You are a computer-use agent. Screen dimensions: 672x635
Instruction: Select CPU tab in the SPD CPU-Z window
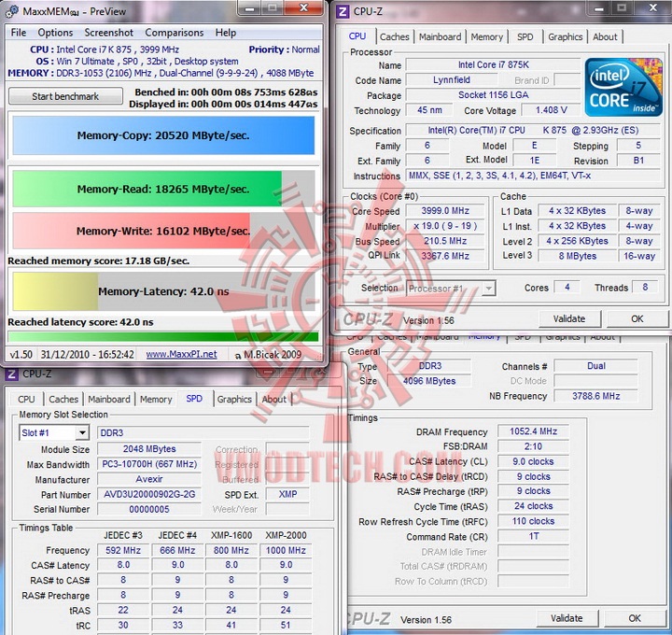[x=26, y=399]
